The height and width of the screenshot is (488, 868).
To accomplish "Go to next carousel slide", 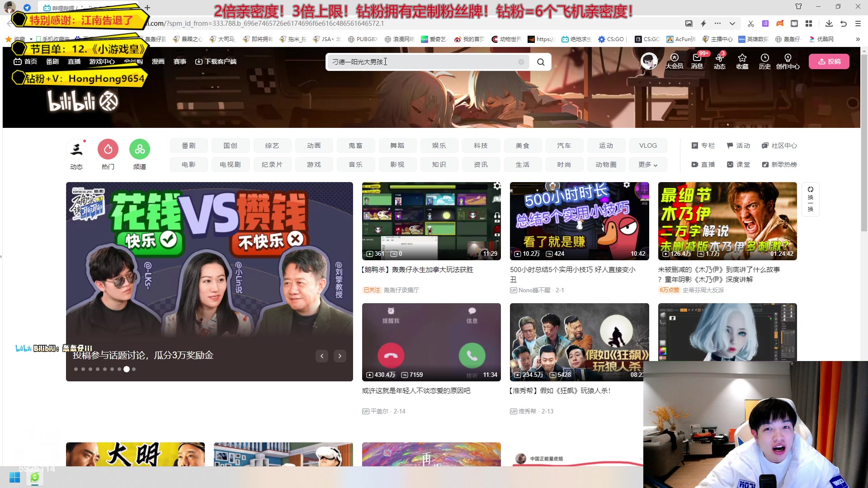I will click(x=340, y=356).
